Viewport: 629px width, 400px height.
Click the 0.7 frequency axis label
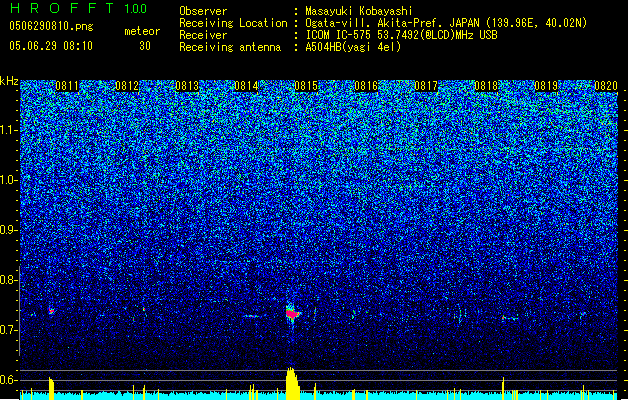8,330
